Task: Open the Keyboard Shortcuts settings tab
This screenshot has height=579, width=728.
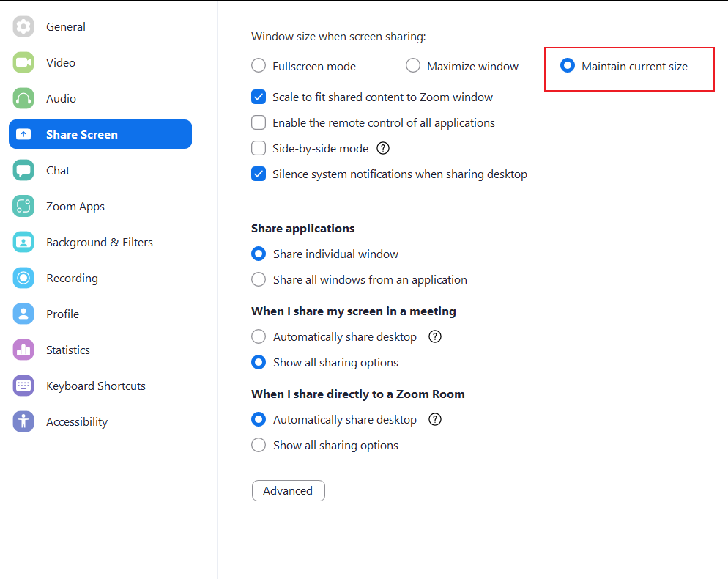Action: [95, 386]
